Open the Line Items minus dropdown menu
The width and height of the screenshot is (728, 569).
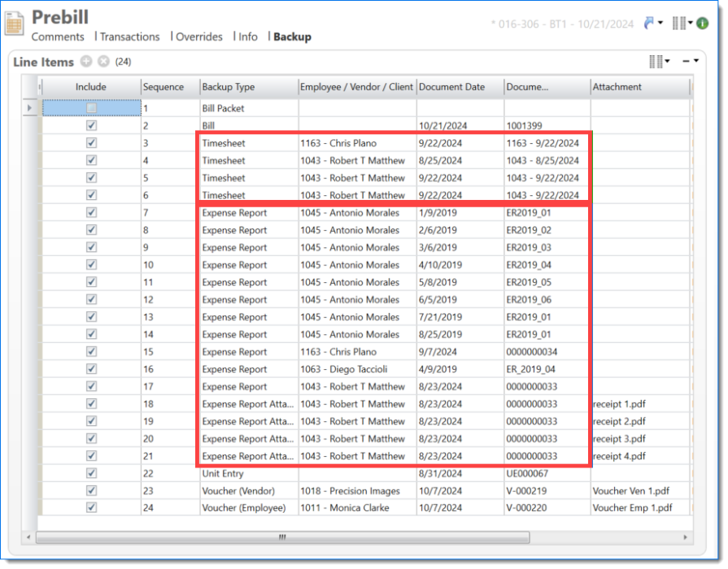click(x=690, y=62)
